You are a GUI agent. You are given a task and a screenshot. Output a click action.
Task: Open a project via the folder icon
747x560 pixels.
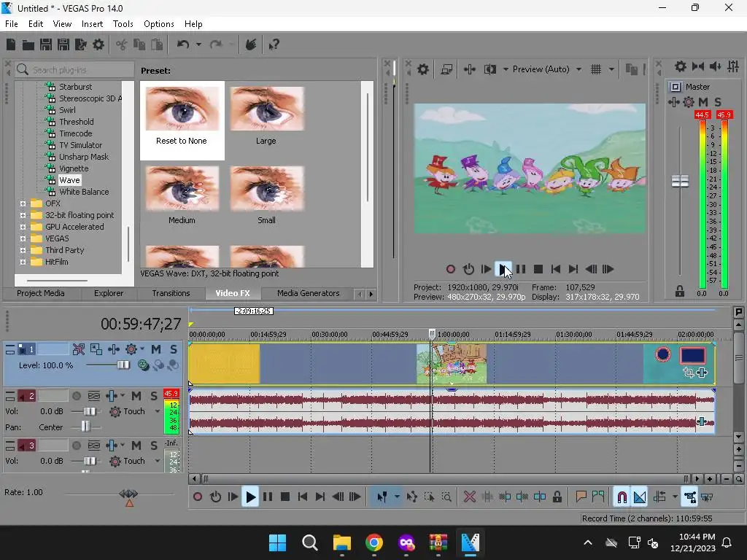click(28, 44)
